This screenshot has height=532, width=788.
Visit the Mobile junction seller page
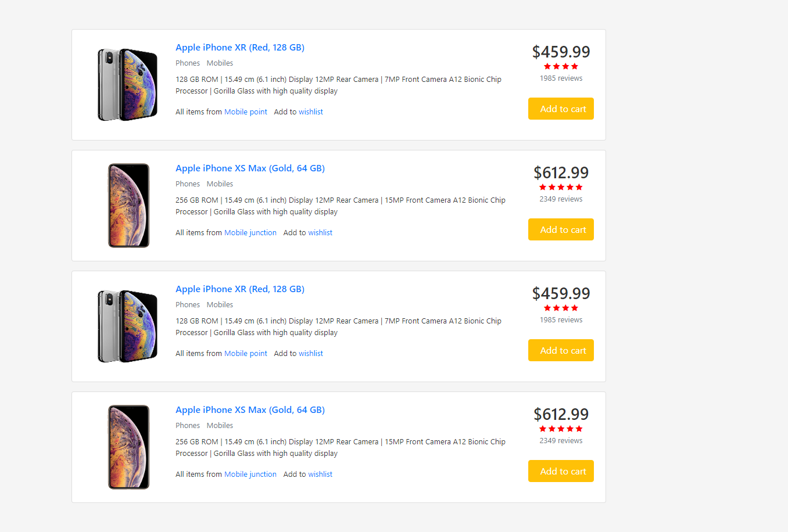pyautogui.click(x=250, y=232)
